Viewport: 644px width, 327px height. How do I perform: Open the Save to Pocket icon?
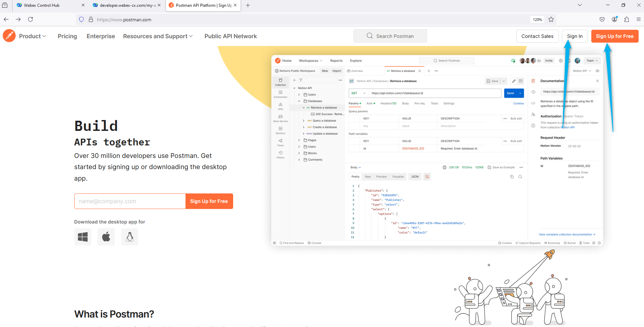(x=602, y=19)
